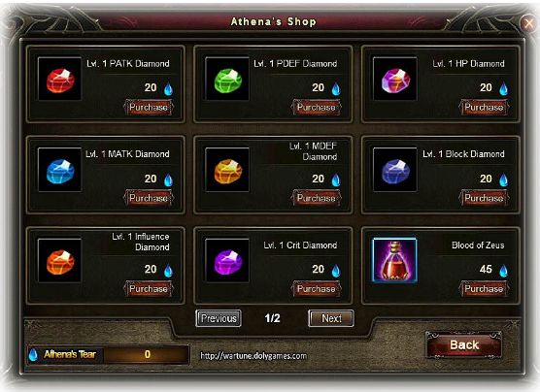Choose the blue MATK Diamond icon
Screen dimensions: 540x392
(59, 170)
